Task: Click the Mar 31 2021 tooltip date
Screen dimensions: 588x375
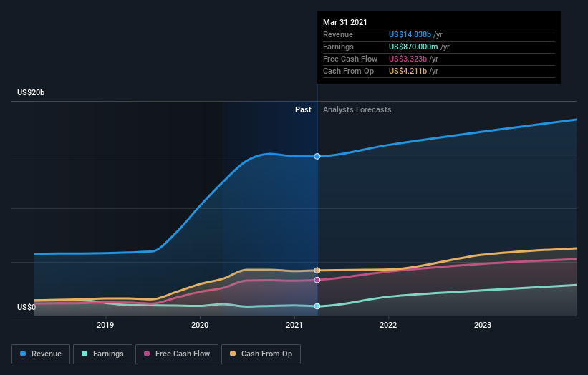Action: [x=345, y=22]
